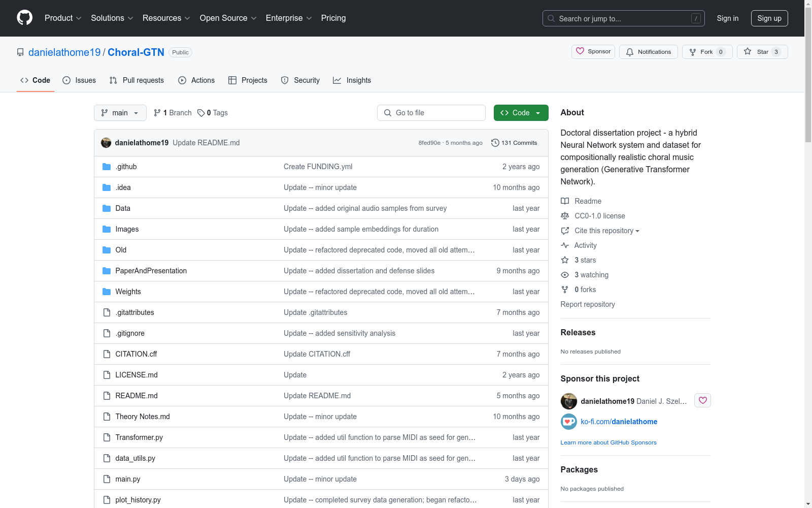The image size is (812, 508).
Task: Open the danielathome19 owner link in title
Action: click(x=64, y=52)
